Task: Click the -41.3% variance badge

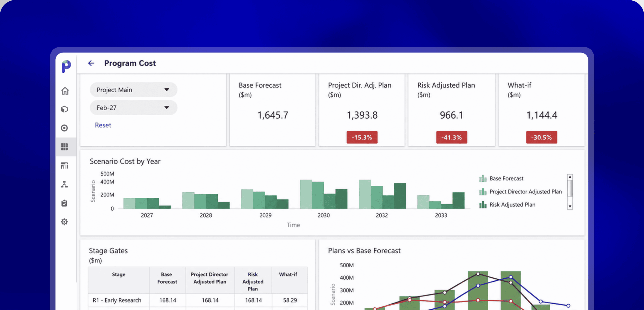Action: pos(451,137)
